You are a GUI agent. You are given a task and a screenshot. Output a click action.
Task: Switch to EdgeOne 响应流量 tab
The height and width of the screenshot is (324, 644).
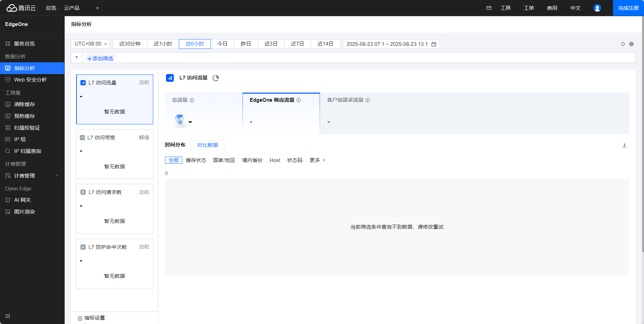tap(281, 113)
